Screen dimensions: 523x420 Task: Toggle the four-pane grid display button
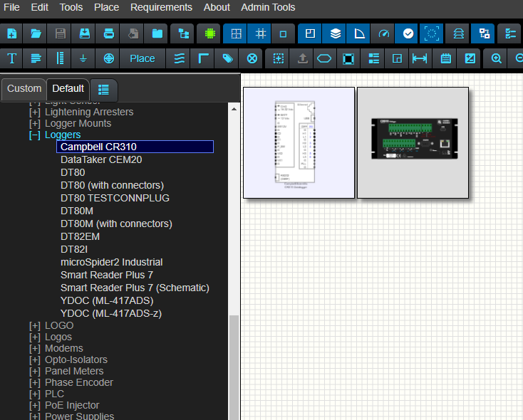pos(236,33)
